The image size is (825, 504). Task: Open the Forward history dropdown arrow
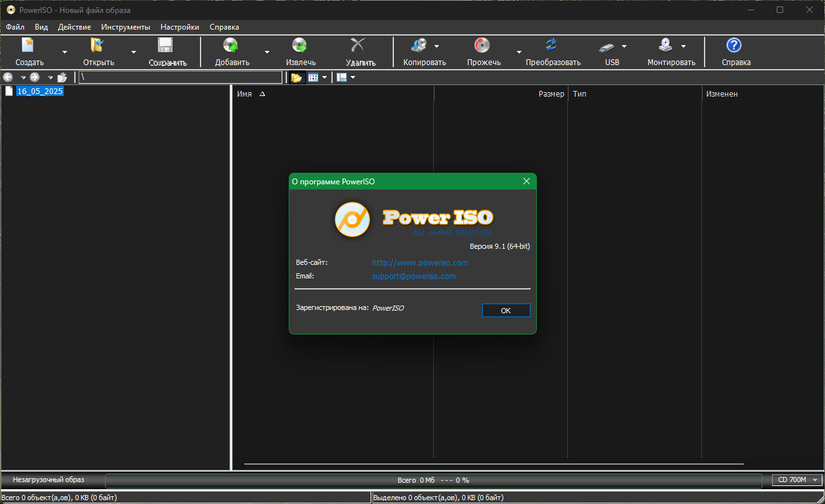tap(50, 78)
